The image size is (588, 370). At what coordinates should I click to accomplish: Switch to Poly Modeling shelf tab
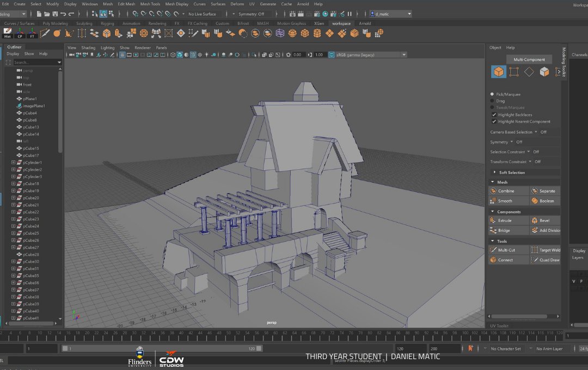coord(55,23)
